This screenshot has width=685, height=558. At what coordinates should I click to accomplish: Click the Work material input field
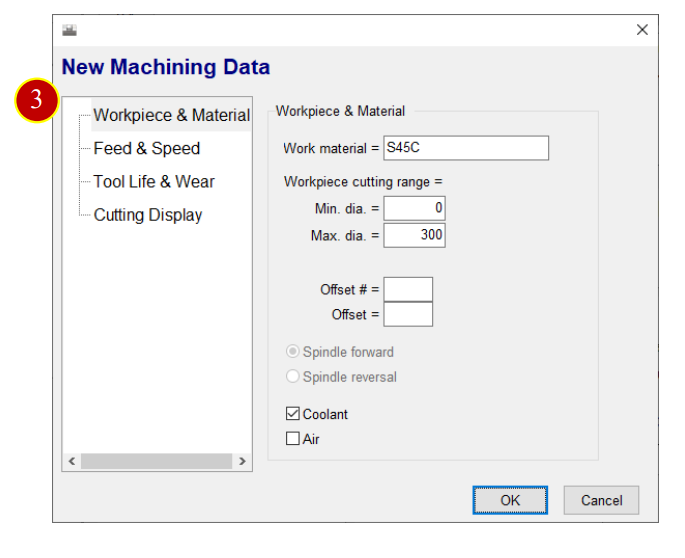click(x=466, y=148)
